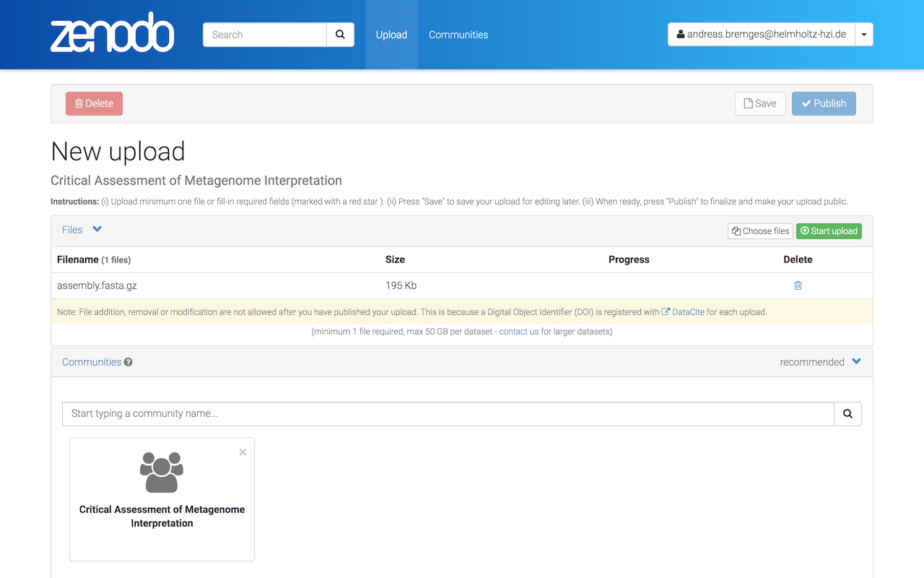Click the Critical Assessment of Metagenome Interpretation card title
The width and height of the screenshot is (924, 578).
coord(162,517)
